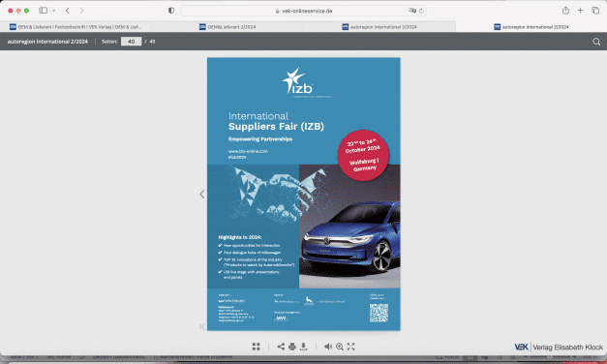Click www.izb-online.com link on the page
Viewport: 607px width, 364px height.
[x=248, y=151]
